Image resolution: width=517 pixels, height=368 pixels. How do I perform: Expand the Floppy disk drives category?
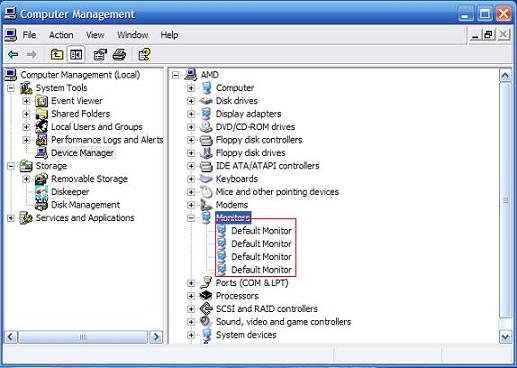tap(191, 153)
